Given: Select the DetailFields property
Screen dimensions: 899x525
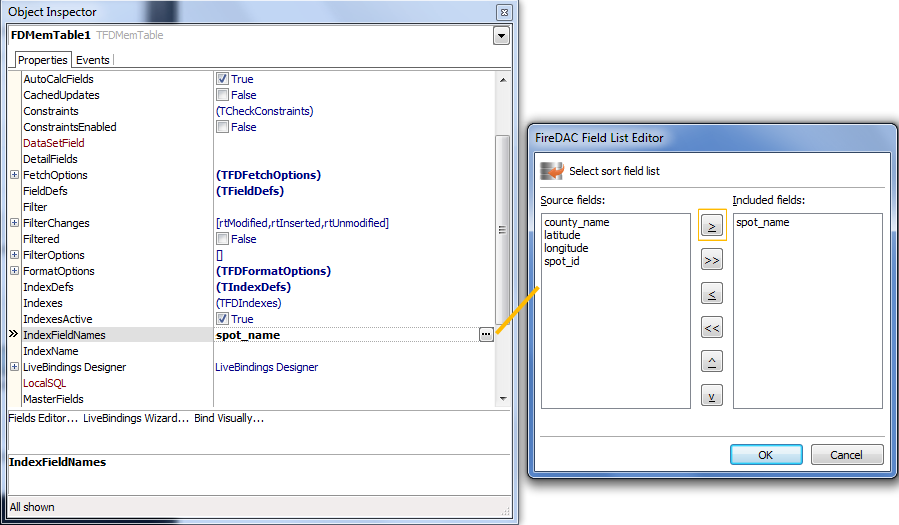Looking at the screenshot, I should [x=50, y=159].
